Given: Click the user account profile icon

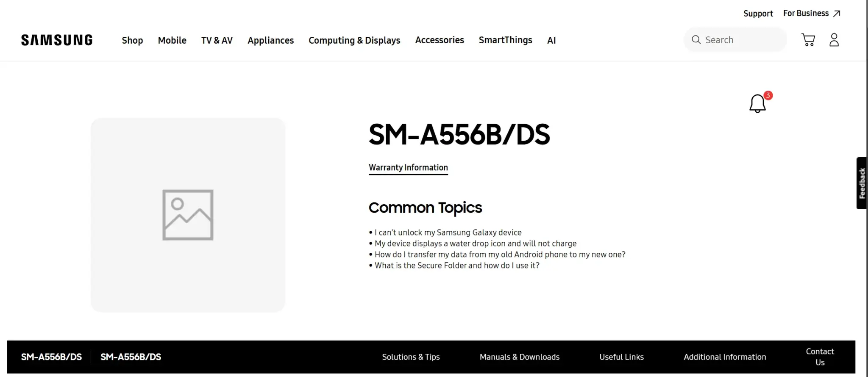Looking at the screenshot, I should click(834, 40).
